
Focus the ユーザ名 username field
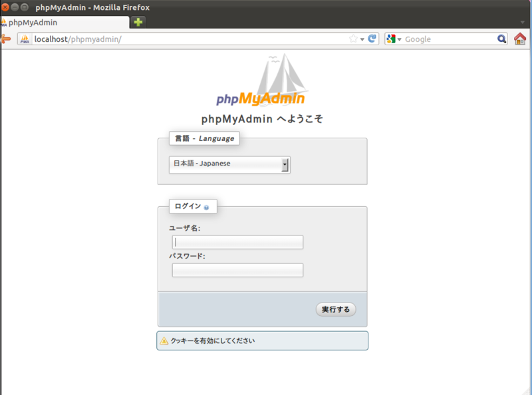pos(237,242)
